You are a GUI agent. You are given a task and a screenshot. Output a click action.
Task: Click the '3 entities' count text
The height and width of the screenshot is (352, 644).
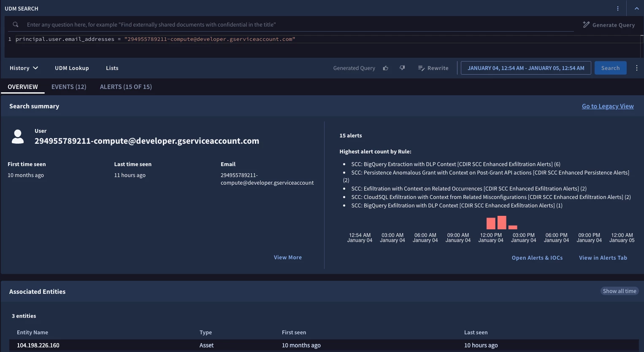point(24,316)
